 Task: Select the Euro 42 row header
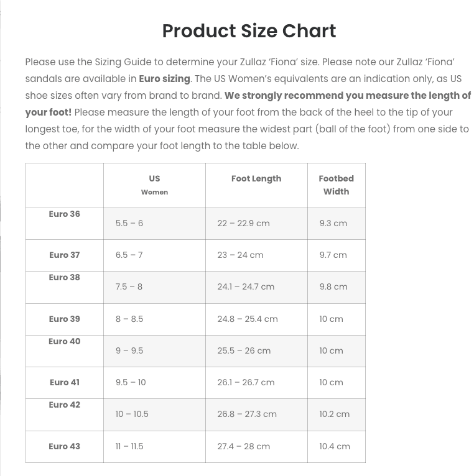65,405
